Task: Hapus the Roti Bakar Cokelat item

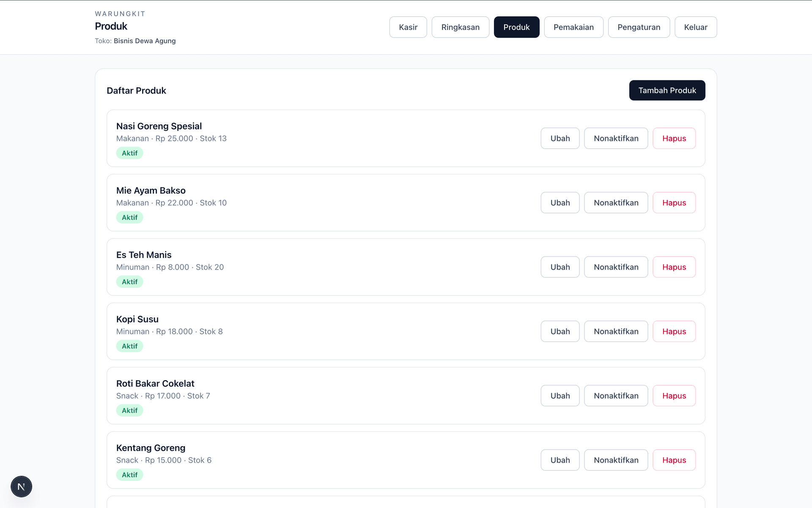Action: tap(674, 396)
